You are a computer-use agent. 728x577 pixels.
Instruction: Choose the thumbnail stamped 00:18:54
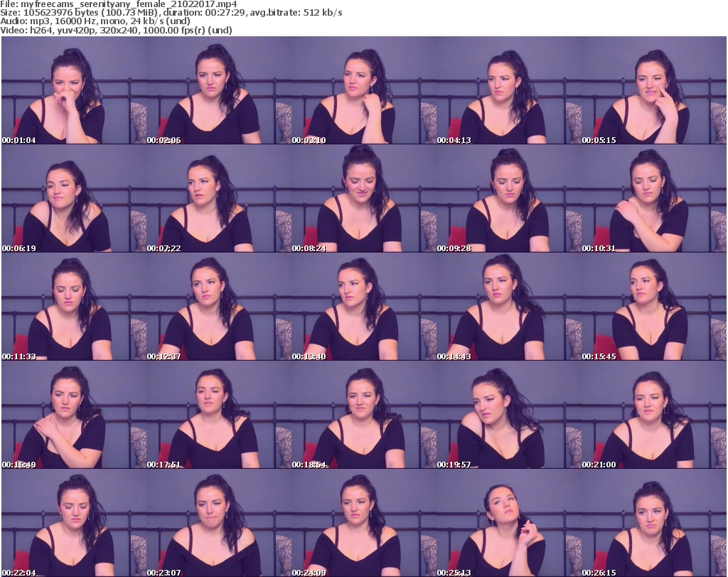pyautogui.click(x=364, y=415)
